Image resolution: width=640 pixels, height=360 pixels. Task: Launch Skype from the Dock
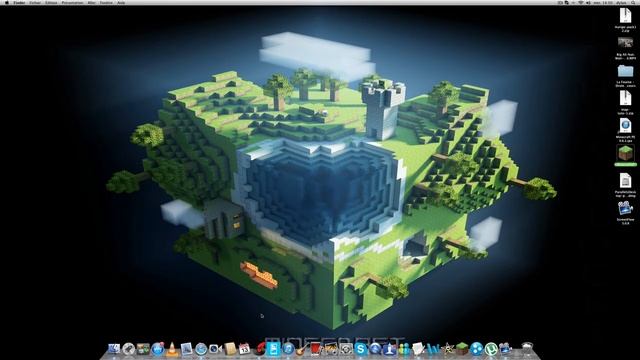pyautogui.click(x=361, y=349)
